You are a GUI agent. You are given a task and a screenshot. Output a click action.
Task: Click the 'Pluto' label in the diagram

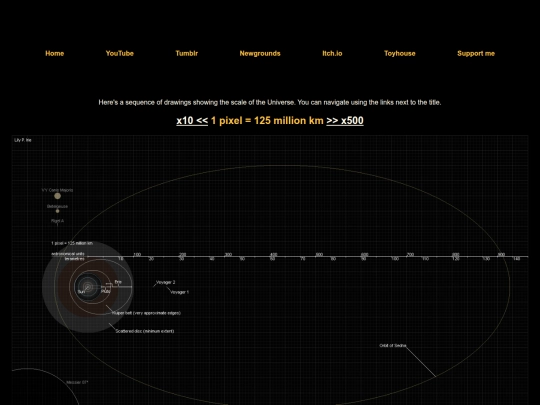click(x=106, y=291)
